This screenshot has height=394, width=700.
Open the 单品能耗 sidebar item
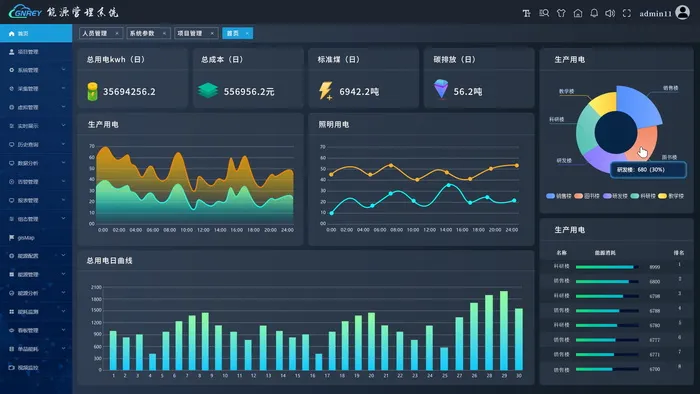pyautogui.click(x=36, y=348)
